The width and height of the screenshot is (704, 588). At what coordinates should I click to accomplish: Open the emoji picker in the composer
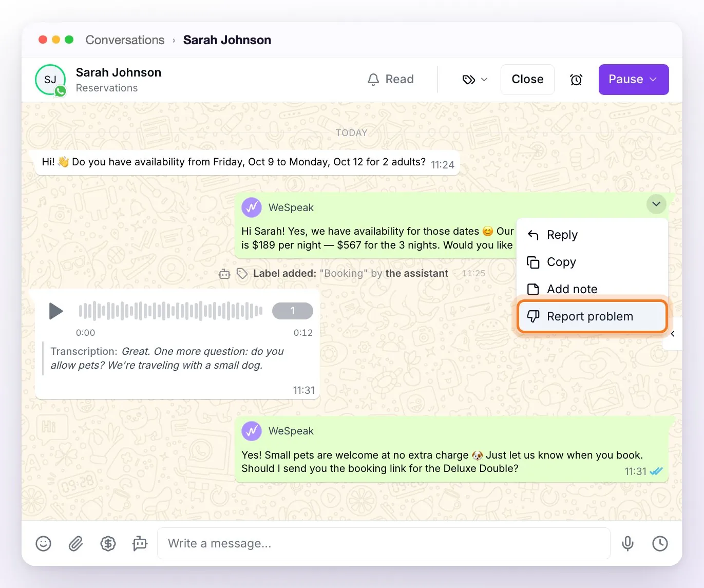[44, 543]
